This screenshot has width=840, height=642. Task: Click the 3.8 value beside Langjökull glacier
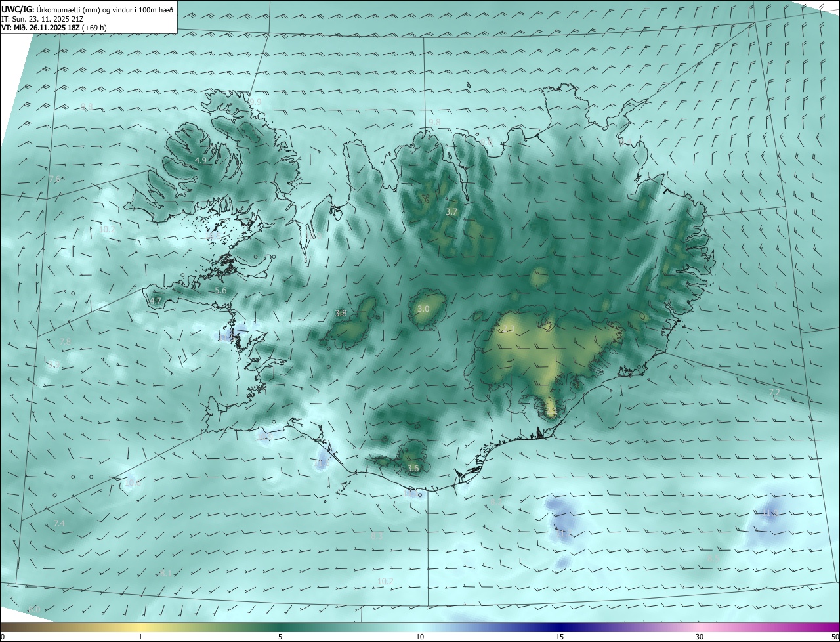pos(341,314)
